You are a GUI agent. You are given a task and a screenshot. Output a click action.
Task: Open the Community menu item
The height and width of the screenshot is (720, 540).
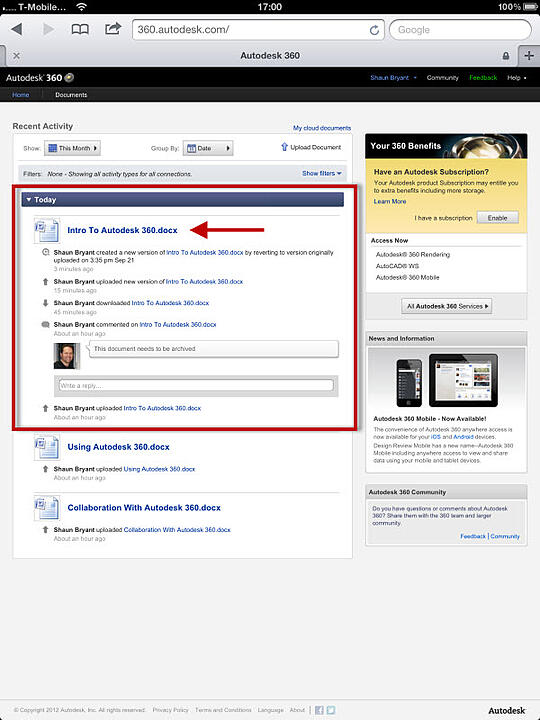(442, 78)
